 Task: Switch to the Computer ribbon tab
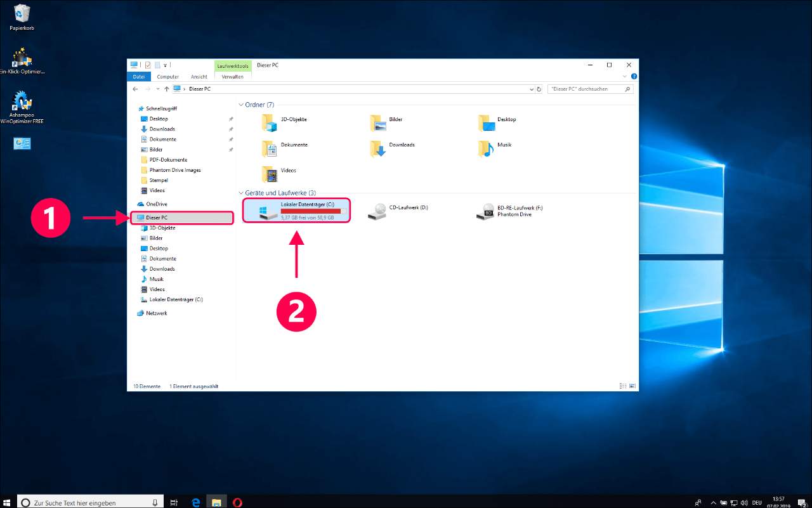[x=168, y=77]
